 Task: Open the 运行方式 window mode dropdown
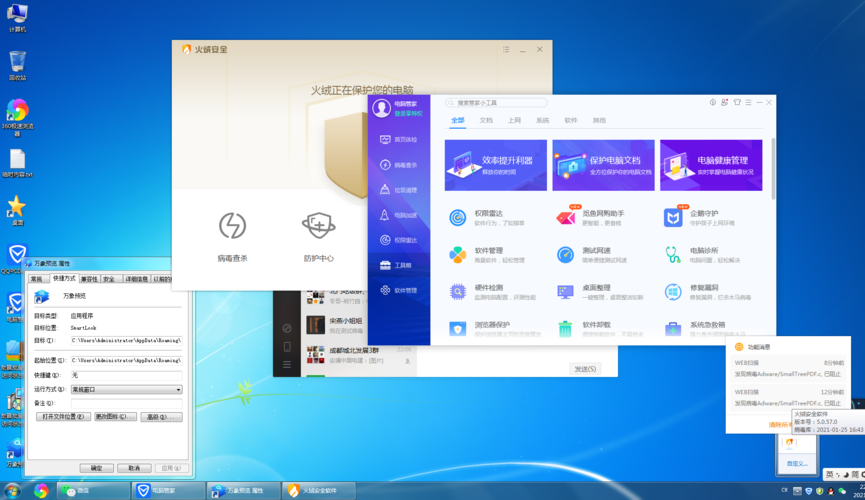(126, 390)
